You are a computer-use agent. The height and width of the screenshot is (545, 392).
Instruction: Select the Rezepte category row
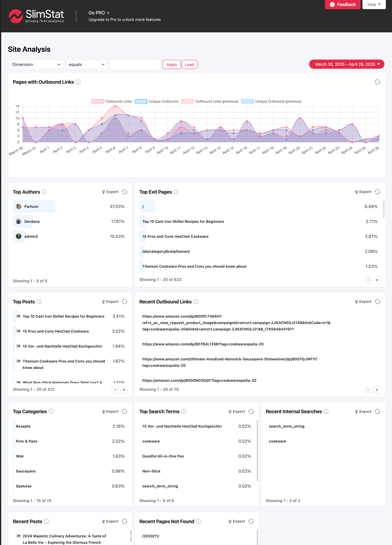(70, 426)
